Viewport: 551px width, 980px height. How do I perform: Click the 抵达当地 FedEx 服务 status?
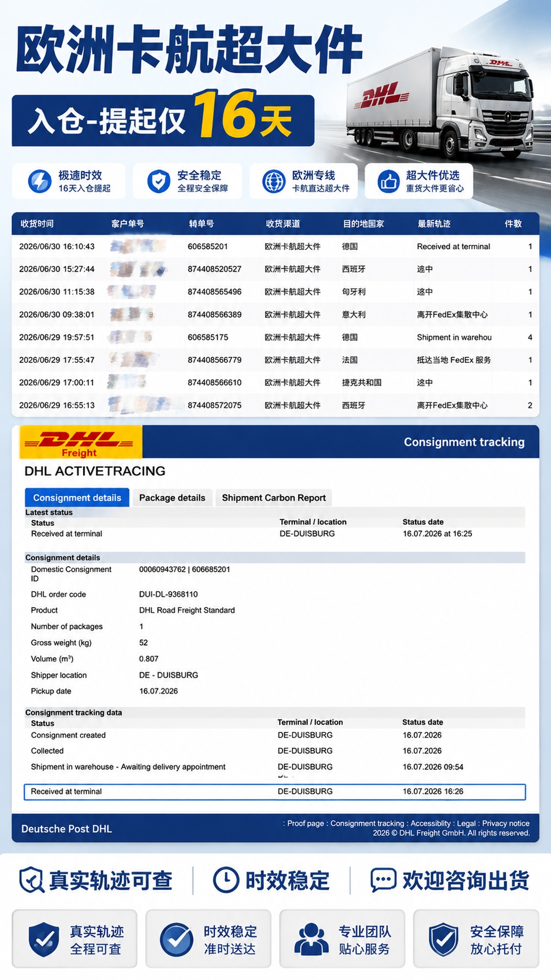tap(454, 360)
